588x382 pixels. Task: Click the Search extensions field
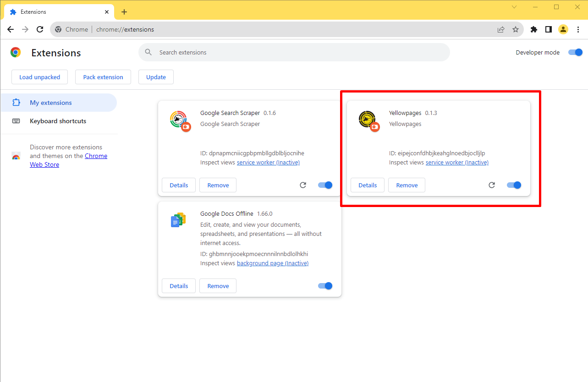294,52
